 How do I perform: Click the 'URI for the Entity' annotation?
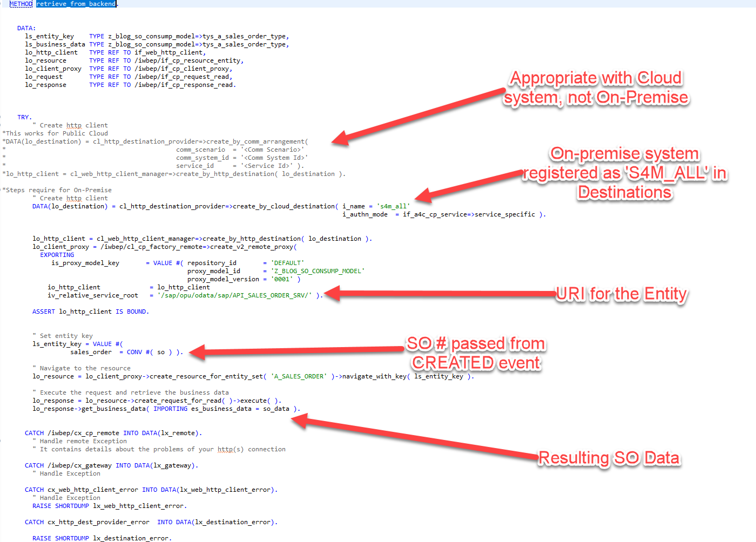621,294
